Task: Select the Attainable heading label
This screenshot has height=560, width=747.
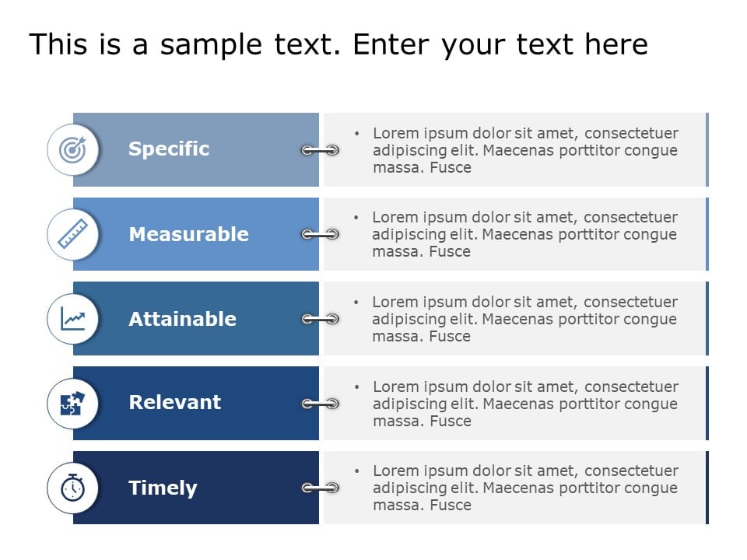Action: (x=182, y=319)
